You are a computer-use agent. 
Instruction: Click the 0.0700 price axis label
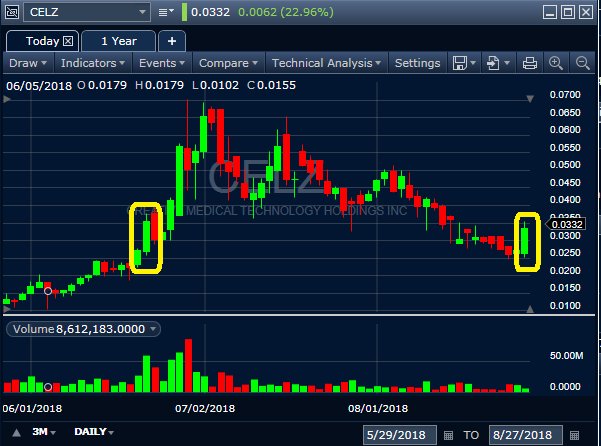pyautogui.click(x=565, y=95)
